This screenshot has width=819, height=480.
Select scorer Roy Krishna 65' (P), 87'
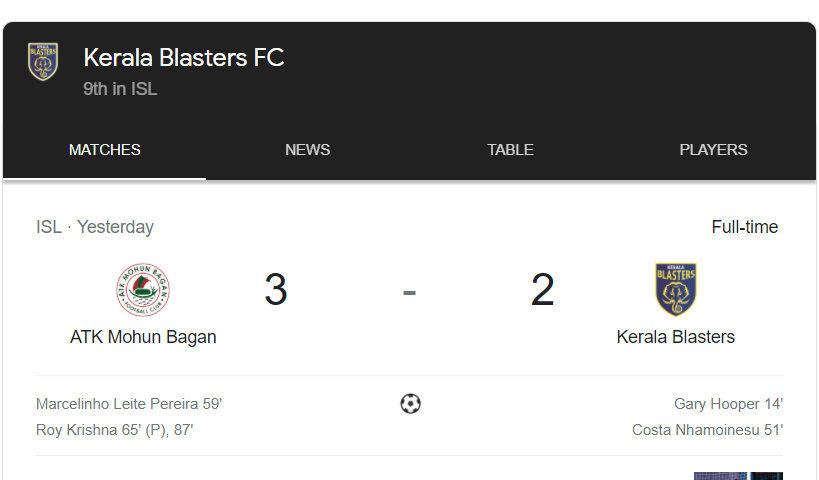pos(114,430)
